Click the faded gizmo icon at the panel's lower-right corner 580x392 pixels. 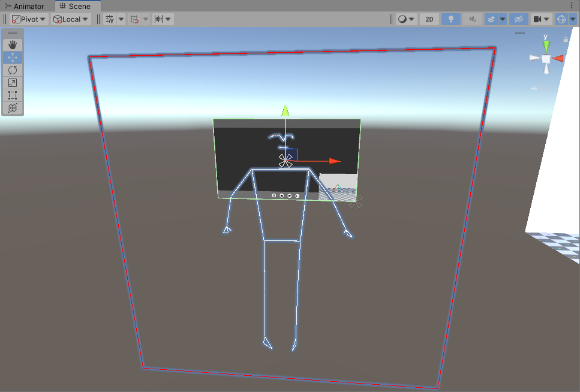tap(356, 202)
